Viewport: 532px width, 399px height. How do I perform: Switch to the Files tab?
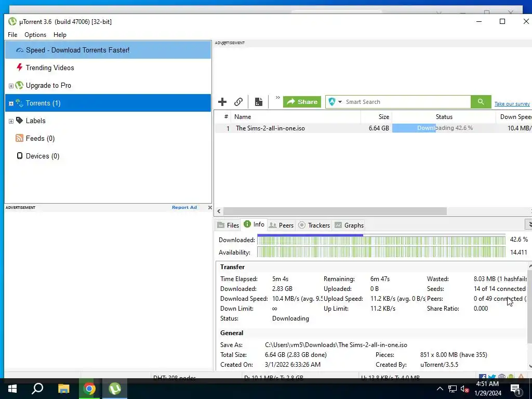point(228,225)
